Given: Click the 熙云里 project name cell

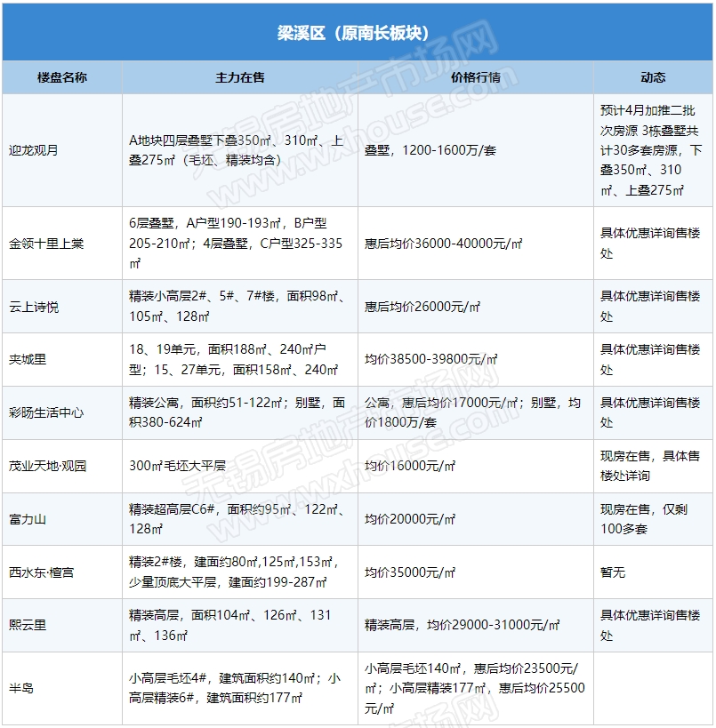Looking at the screenshot, I should (62, 625).
